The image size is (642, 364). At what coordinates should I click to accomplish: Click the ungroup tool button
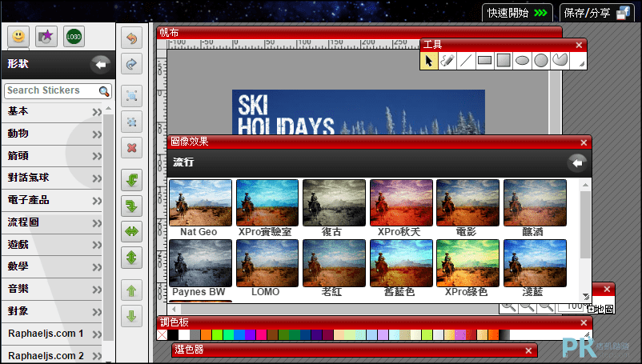click(131, 122)
